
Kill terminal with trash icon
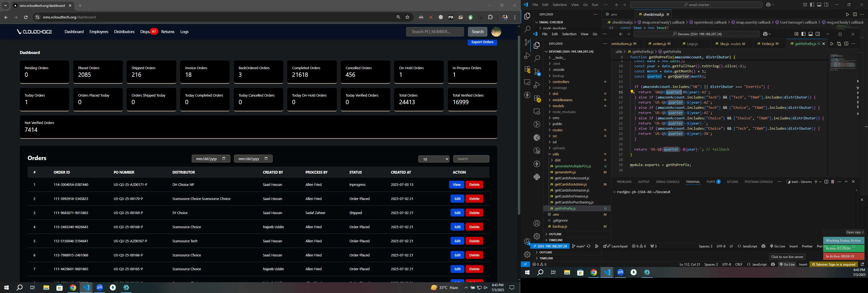click(x=833, y=182)
